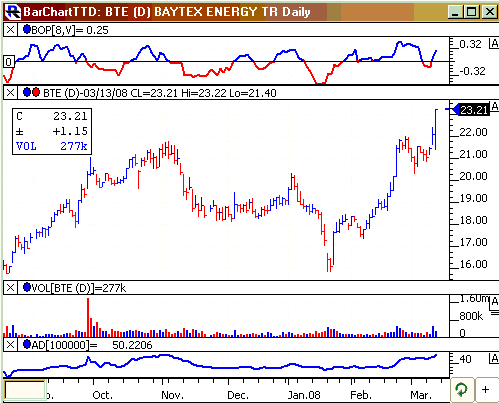This screenshot has width=499, height=403.
Task: Close the BOP indicator panel
Action: (10, 30)
